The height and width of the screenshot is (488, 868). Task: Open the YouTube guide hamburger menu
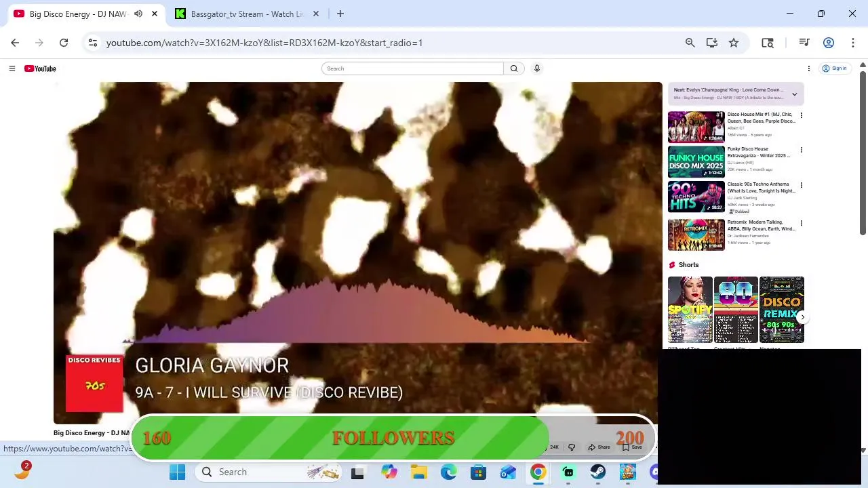click(x=12, y=68)
